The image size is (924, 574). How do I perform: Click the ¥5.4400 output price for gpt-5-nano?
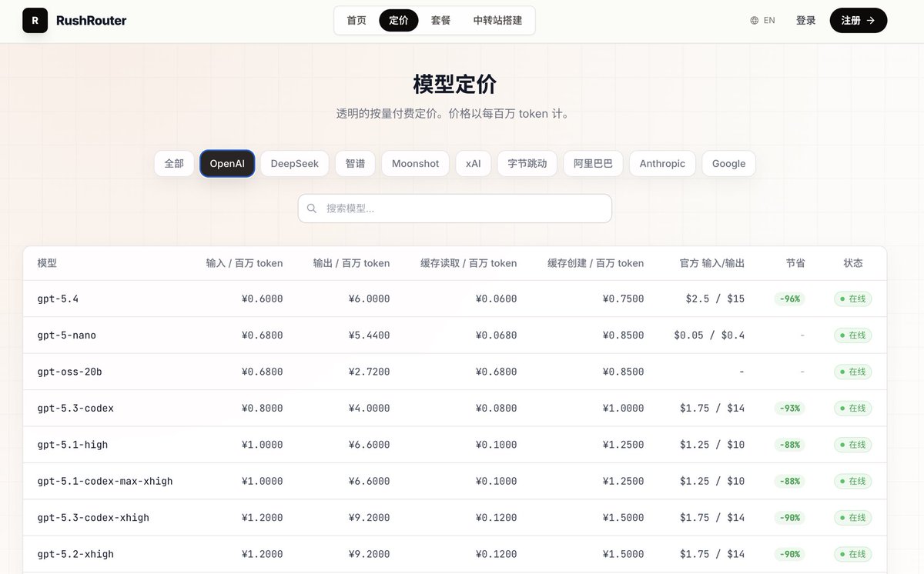(x=369, y=335)
